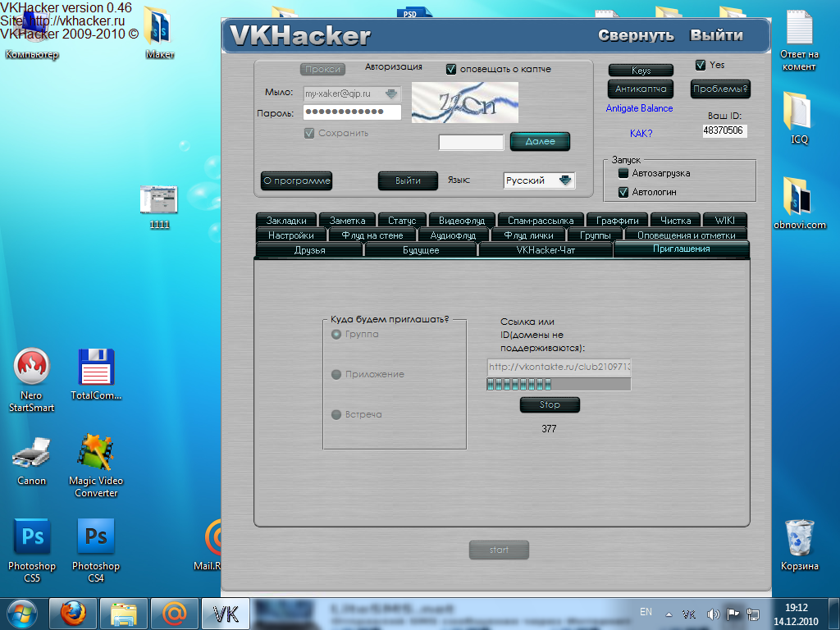Toggle the оповещать о каптче checkbox

coord(451,69)
